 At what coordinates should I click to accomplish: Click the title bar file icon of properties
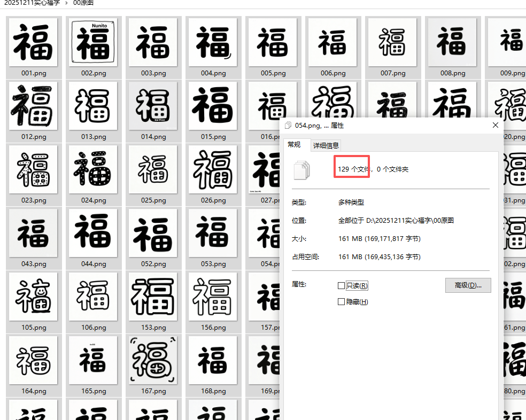(x=288, y=126)
